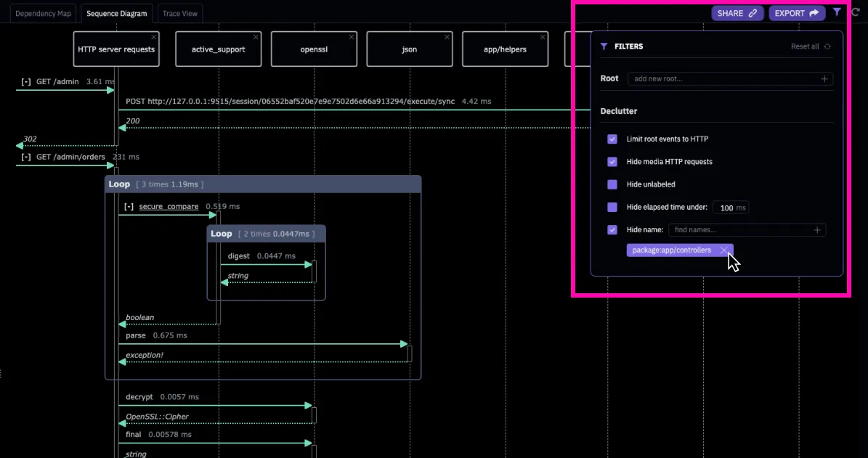Click the plus icon in Root field
868x458 pixels.
click(x=824, y=79)
